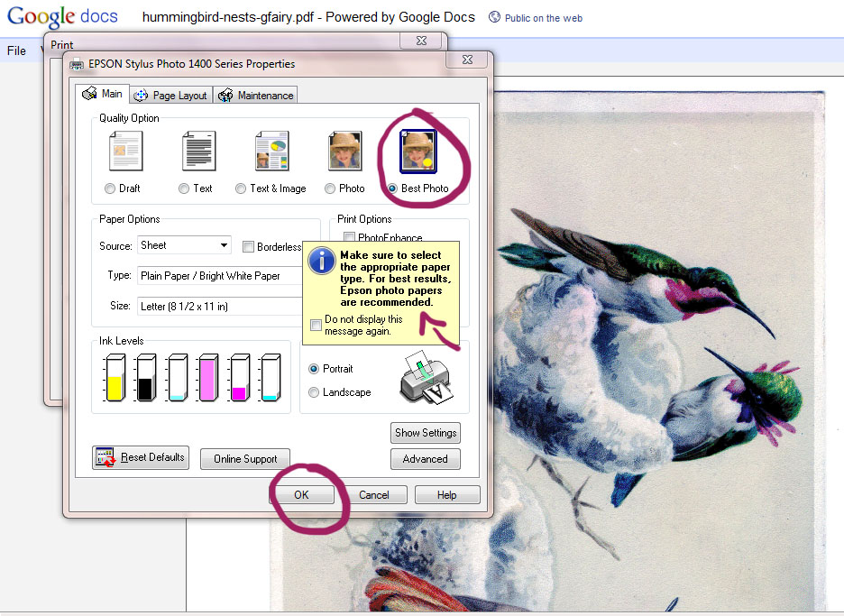Click the yellow ink level bar

[x=115, y=378]
